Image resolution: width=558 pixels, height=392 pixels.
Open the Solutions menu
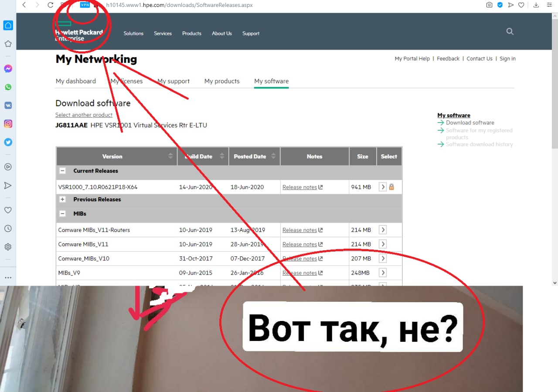133,34
